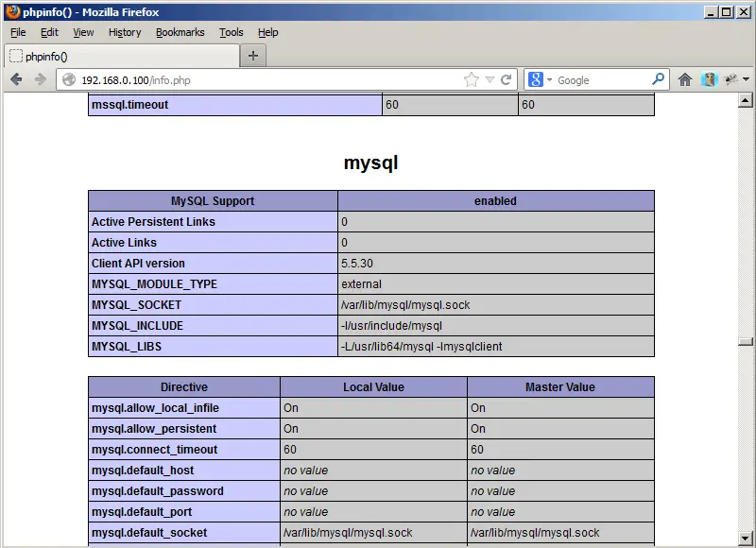756x548 pixels.
Task: Open a new tab with the plus button
Action: pyautogui.click(x=253, y=56)
